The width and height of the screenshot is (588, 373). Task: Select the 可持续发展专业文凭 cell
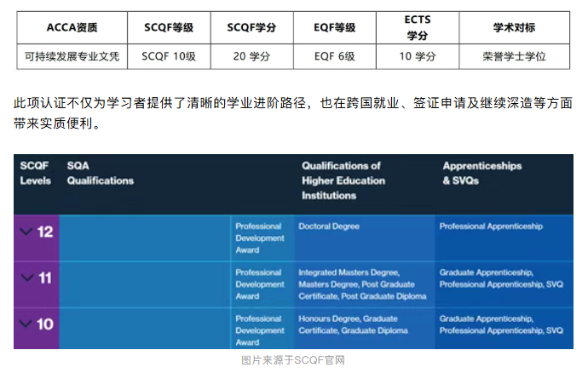coord(72,57)
